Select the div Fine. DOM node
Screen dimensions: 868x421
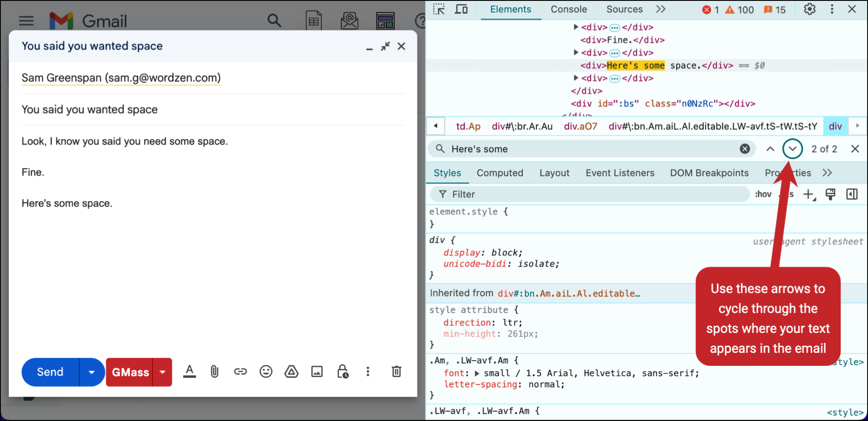[x=623, y=40]
